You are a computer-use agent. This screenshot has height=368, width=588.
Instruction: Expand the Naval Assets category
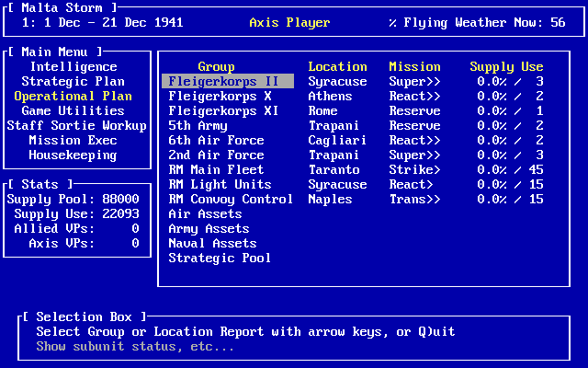212,243
